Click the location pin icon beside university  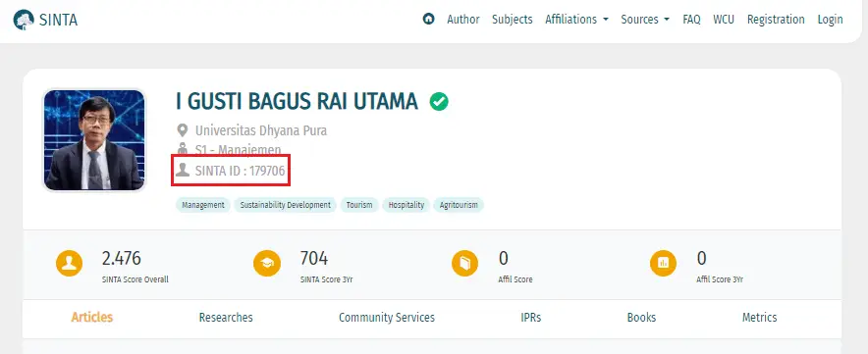tap(182, 131)
